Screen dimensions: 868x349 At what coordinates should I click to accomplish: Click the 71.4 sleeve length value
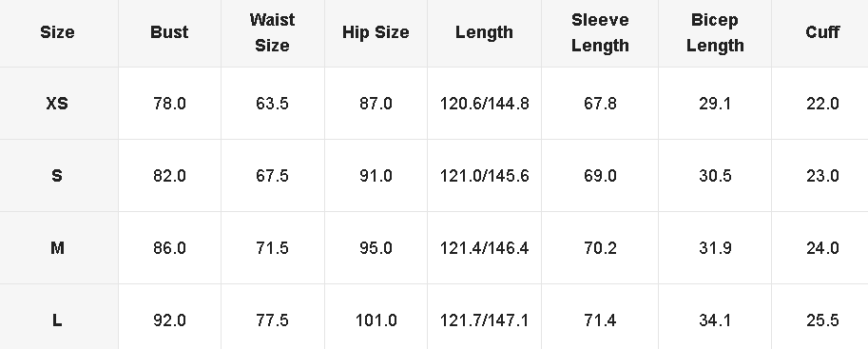pyautogui.click(x=600, y=320)
